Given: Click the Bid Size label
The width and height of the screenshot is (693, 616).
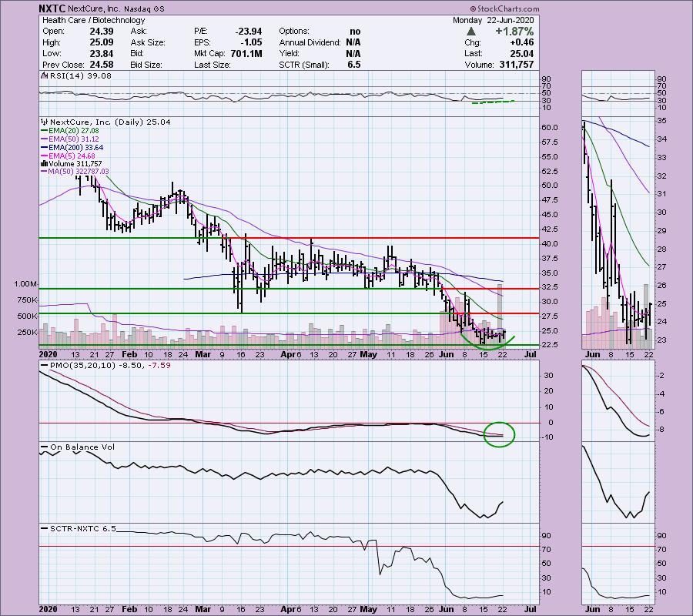Looking at the screenshot, I should click(x=146, y=65).
